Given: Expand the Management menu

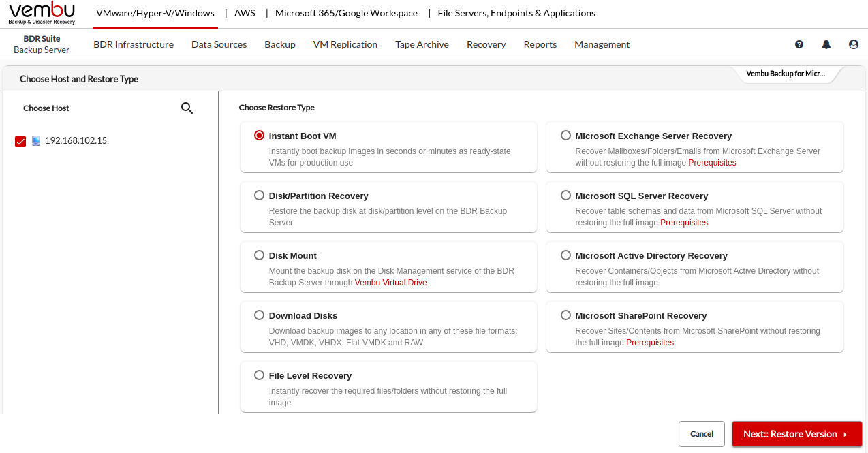Looking at the screenshot, I should (602, 44).
